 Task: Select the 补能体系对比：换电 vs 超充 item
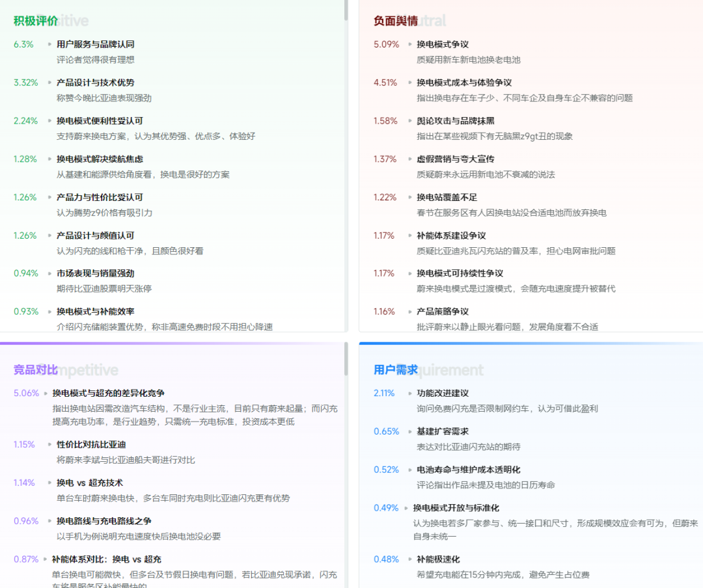tap(106, 559)
